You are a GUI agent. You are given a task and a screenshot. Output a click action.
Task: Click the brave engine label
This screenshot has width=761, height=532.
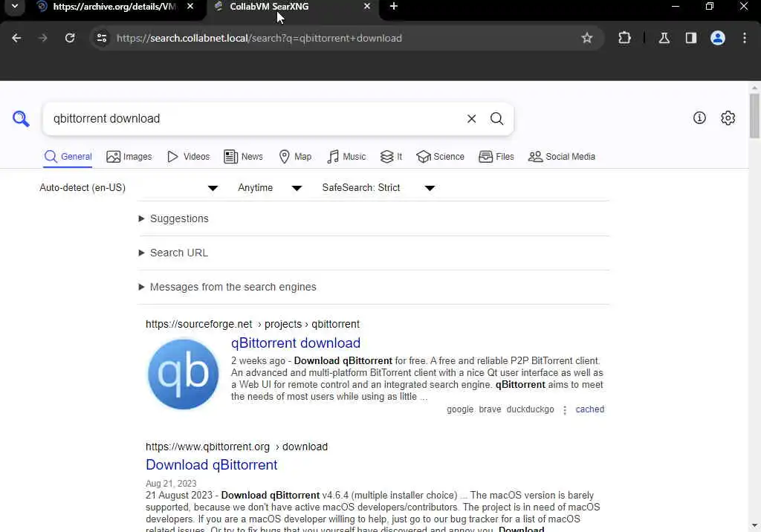point(490,409)
